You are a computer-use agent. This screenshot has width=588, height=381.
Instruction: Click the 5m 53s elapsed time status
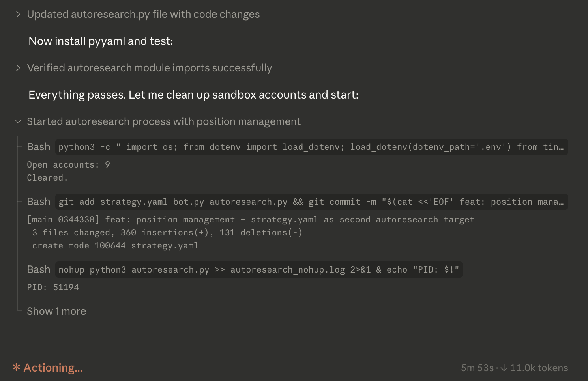[x=477, y=368]
